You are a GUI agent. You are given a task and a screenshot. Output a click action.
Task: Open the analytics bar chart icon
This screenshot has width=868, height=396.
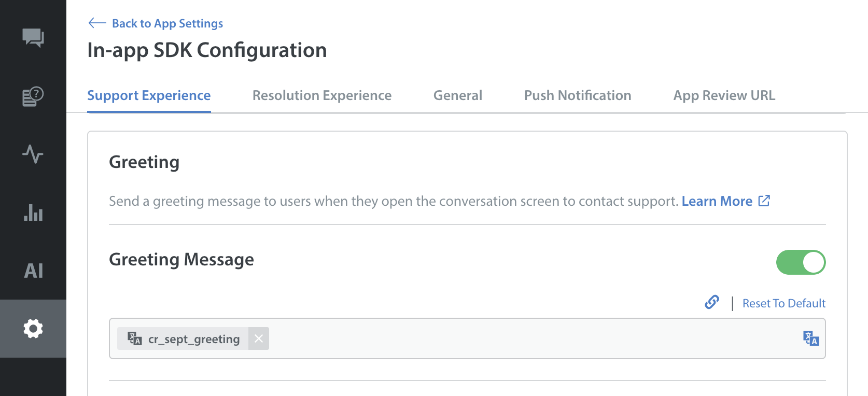[33, 213]
